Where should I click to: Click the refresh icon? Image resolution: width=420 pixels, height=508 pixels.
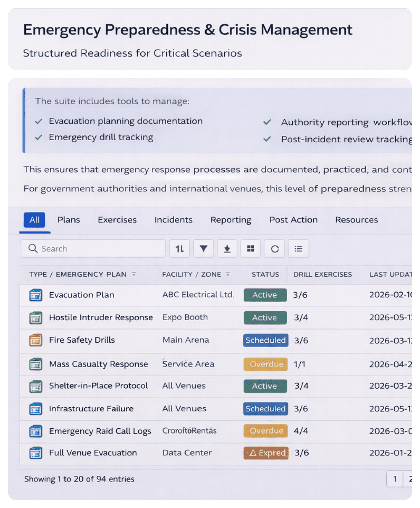click(x=274, y=248)
